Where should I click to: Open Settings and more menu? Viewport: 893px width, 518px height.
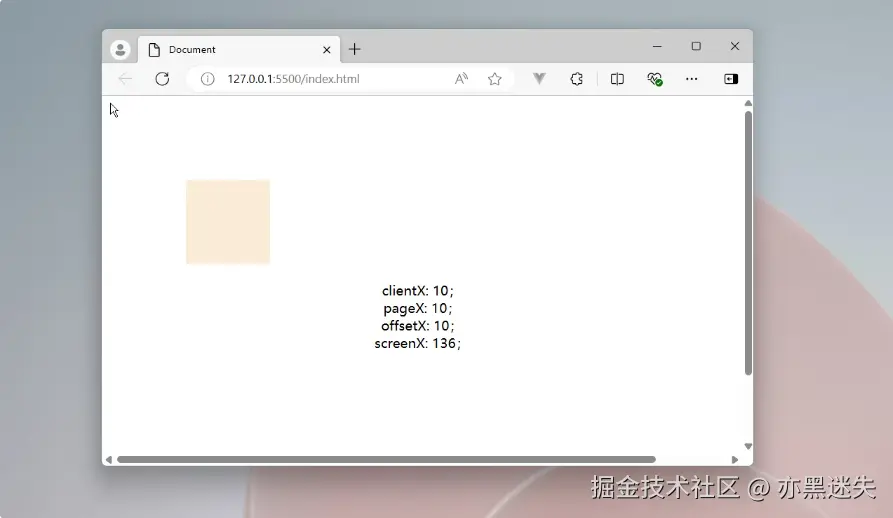click(691, 79)
